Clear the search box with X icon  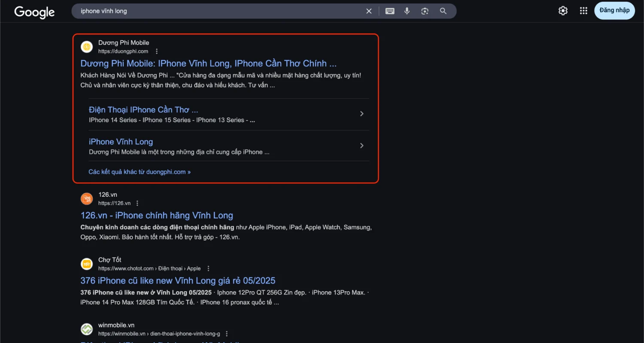tap(369, 11)
